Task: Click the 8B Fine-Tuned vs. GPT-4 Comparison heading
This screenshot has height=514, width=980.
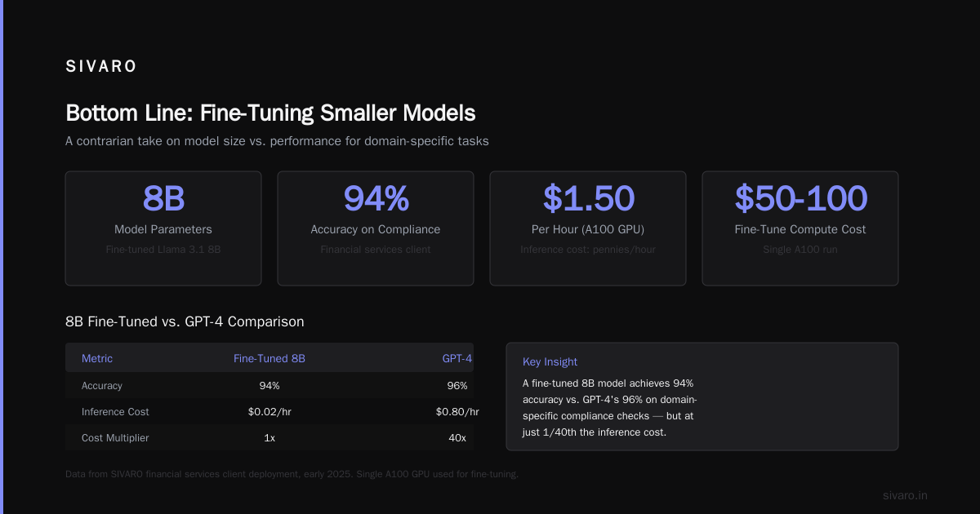Action: click(185, 321)
